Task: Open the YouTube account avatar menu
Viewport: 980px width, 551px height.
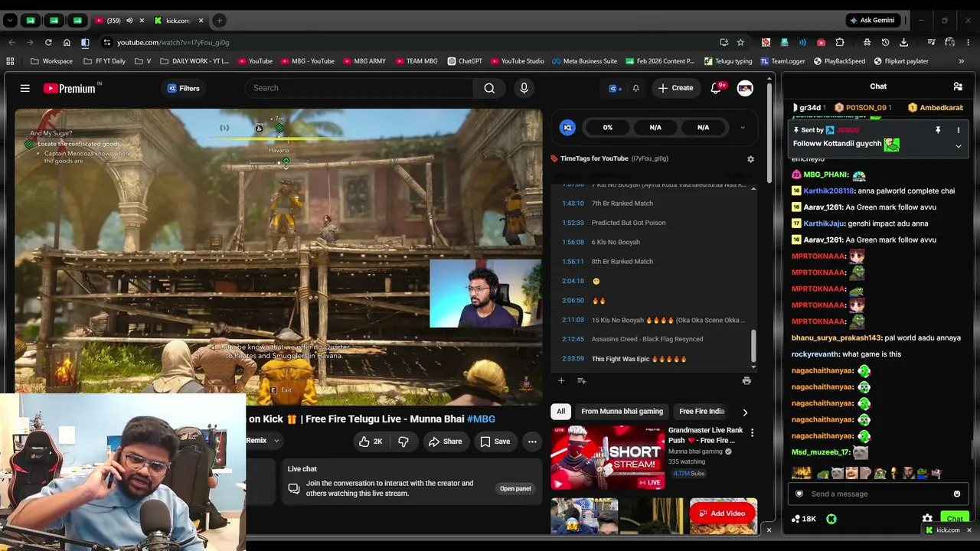Action: 745,88
